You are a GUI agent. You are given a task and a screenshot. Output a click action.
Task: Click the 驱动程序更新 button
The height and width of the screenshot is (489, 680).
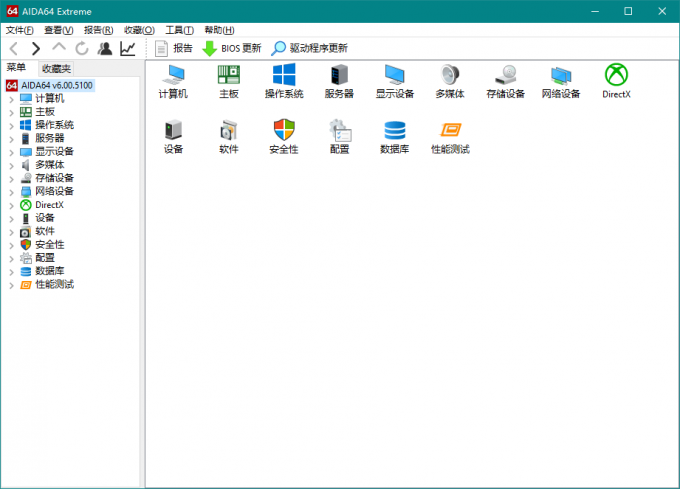(x=310, y=48)
